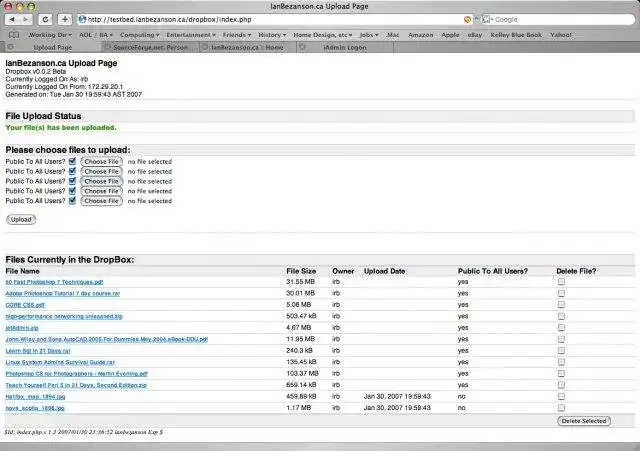Check delete box for Learn Sql in 21 Days.rar
Screen dimensions: 640x451
point(561,350)
